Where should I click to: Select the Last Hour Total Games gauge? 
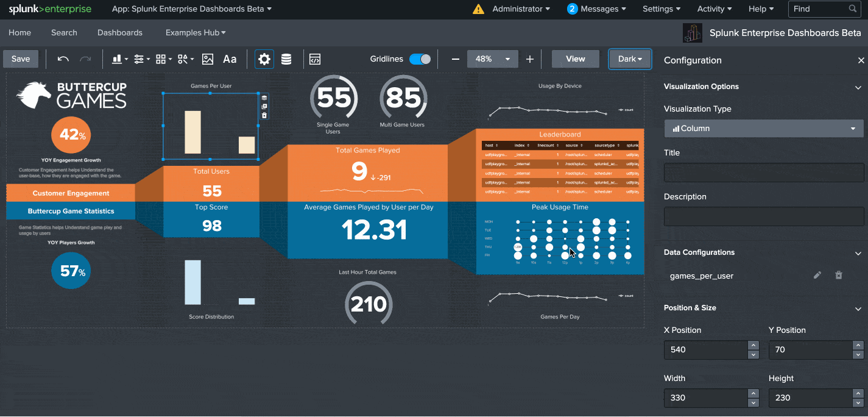(x=368, y=302)
